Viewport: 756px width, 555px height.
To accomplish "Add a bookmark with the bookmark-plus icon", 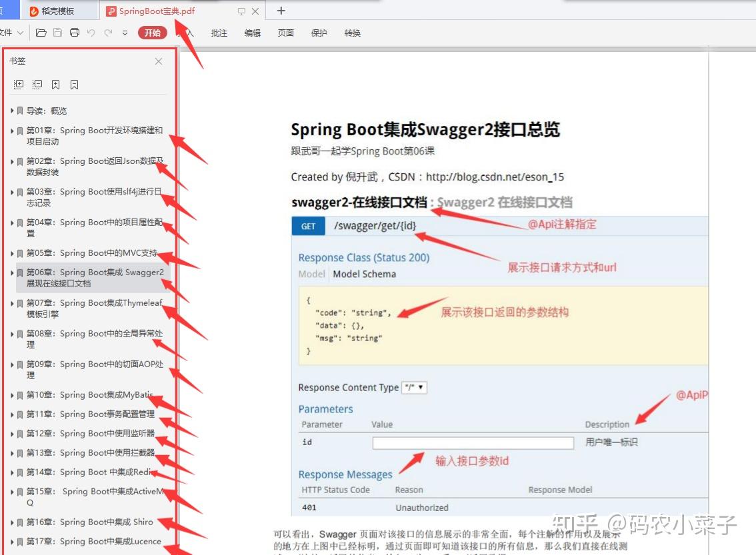I will (56, 84).
